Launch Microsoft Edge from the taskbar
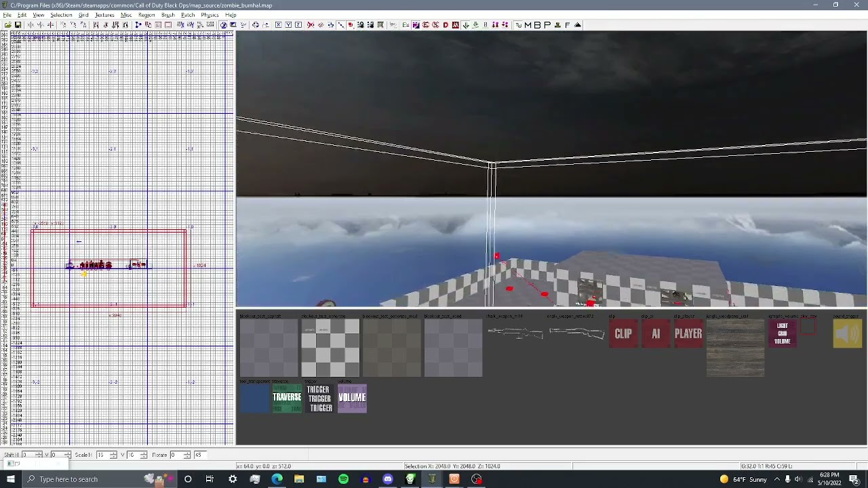868x488 pixels. pyautogui.click(x=277, y=479)
